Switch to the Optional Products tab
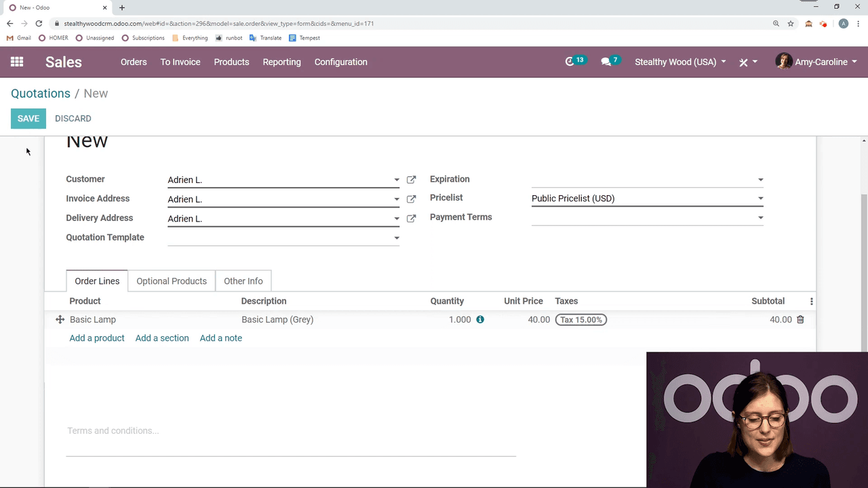Image resolution: width=868 pixels, height=488 pixels. (x=172, y=281)
